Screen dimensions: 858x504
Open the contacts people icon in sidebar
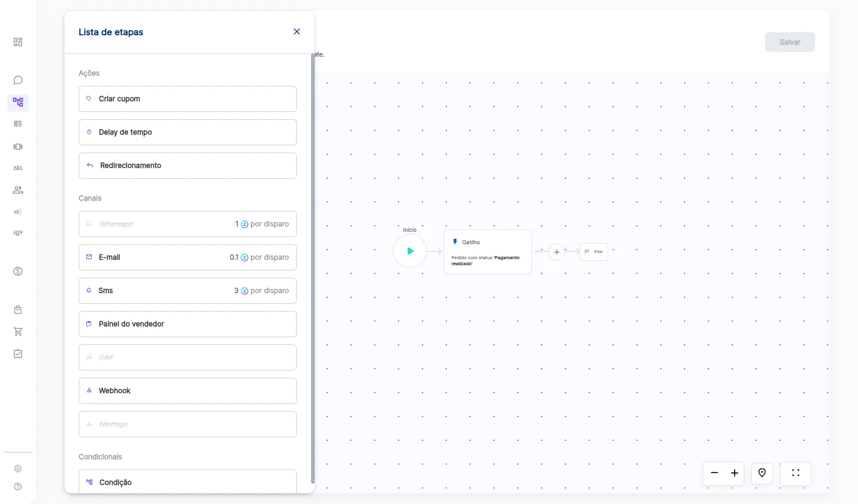[x=18, y=190]
